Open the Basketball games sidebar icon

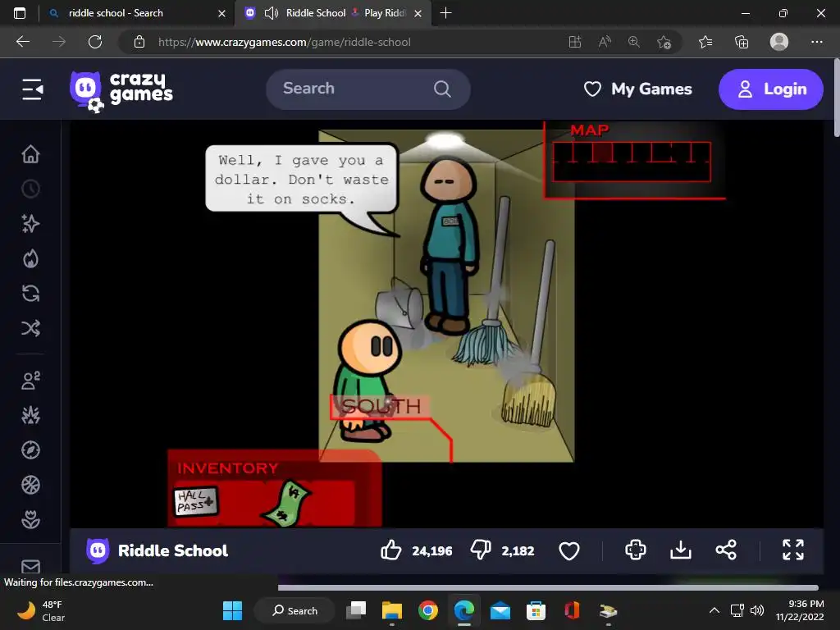pyautogui.click(x=30, y=485)
